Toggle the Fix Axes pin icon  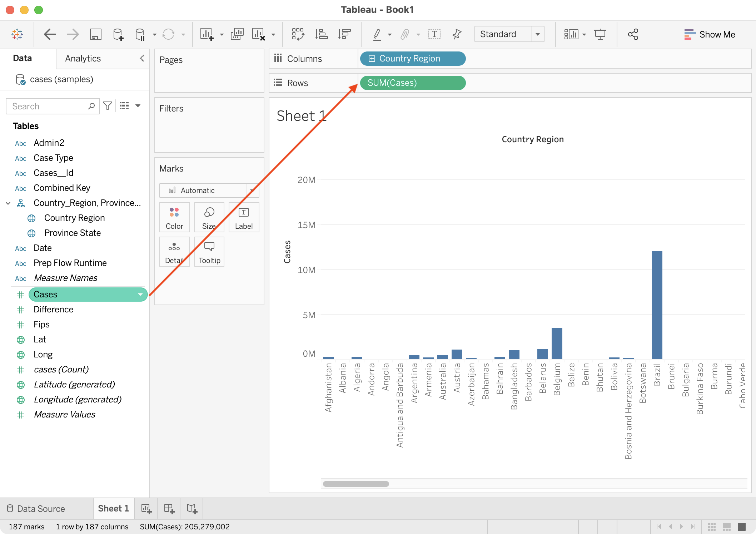(x=457, y=34)
